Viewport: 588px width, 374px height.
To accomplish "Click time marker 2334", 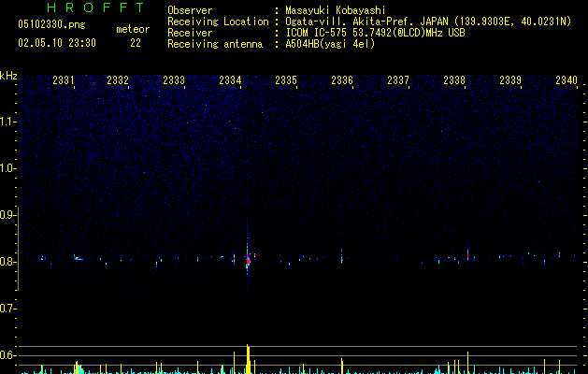I will (230, 79).
